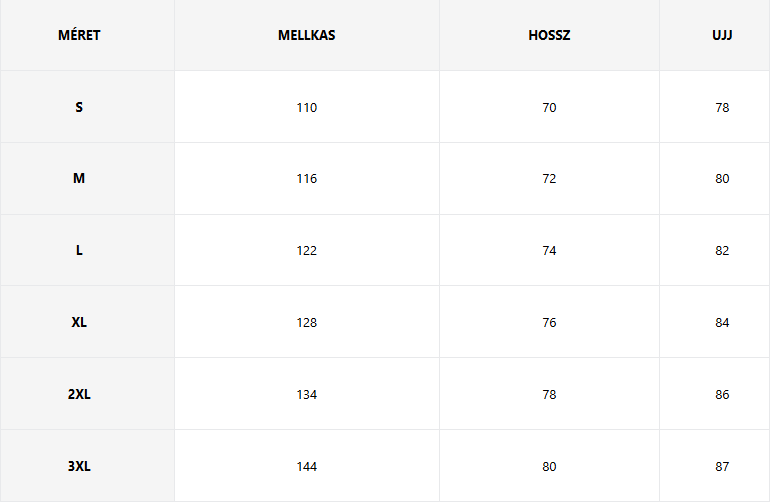
Task: Select the L size row label
Action: 79,251
